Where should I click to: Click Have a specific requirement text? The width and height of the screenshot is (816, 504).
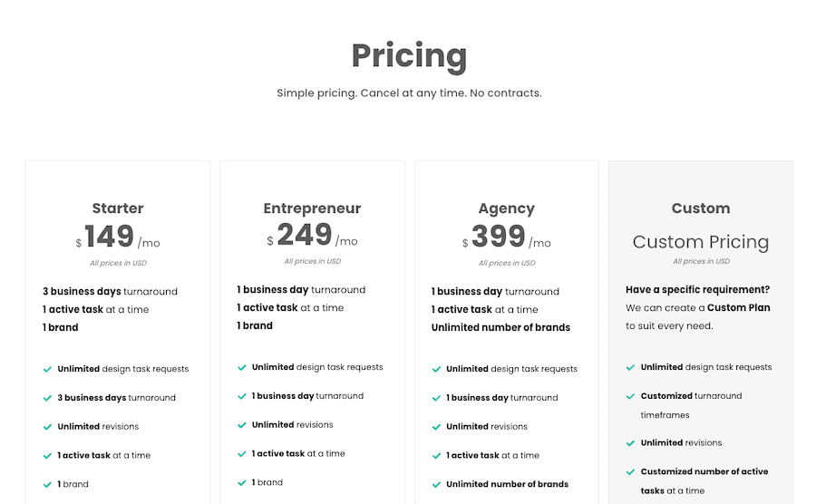click(x=697, y=290)
